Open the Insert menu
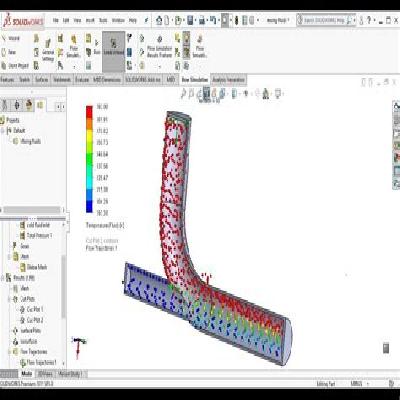 90,21
